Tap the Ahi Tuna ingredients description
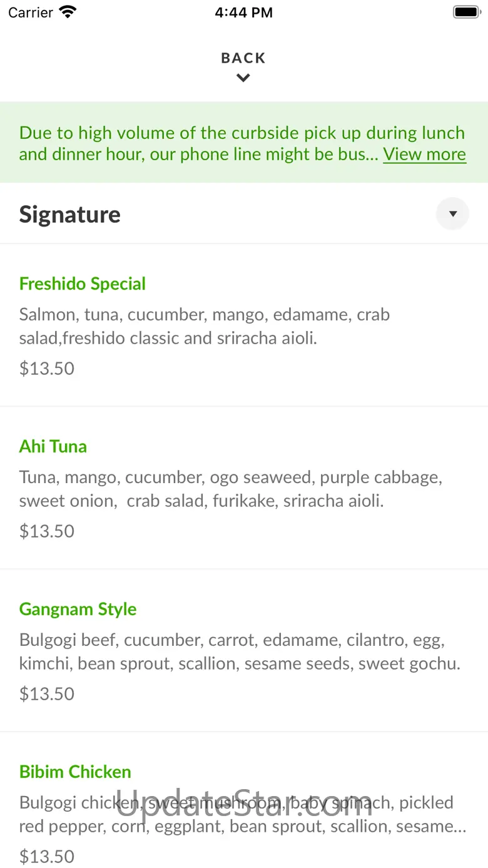Viewport: 488px width, 868px height. (231, 489)
